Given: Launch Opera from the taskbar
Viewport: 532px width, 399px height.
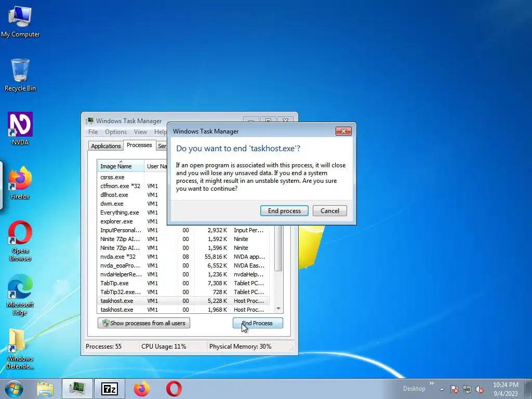Looking at the screenshot, I should coord(174,389).
